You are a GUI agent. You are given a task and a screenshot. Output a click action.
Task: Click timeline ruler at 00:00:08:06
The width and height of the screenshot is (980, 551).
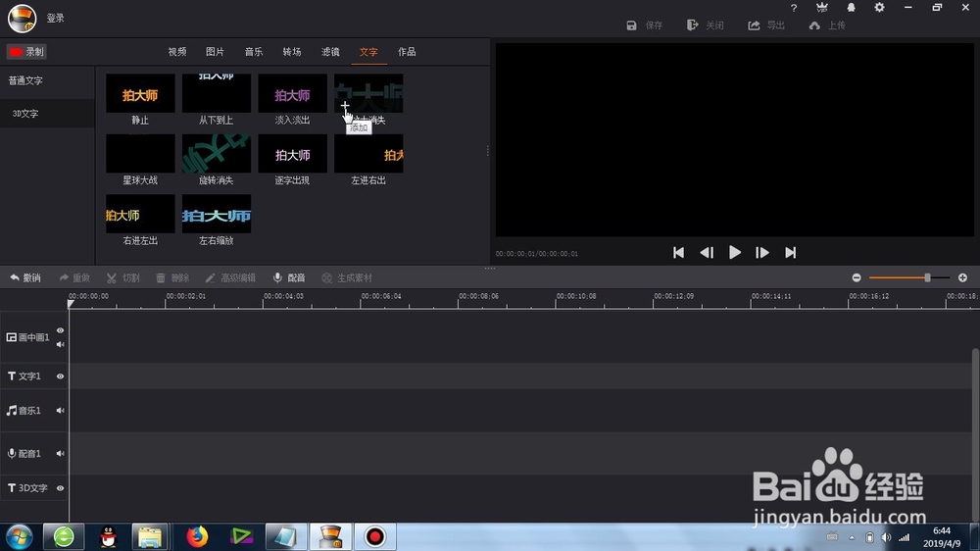coord(478,296)
